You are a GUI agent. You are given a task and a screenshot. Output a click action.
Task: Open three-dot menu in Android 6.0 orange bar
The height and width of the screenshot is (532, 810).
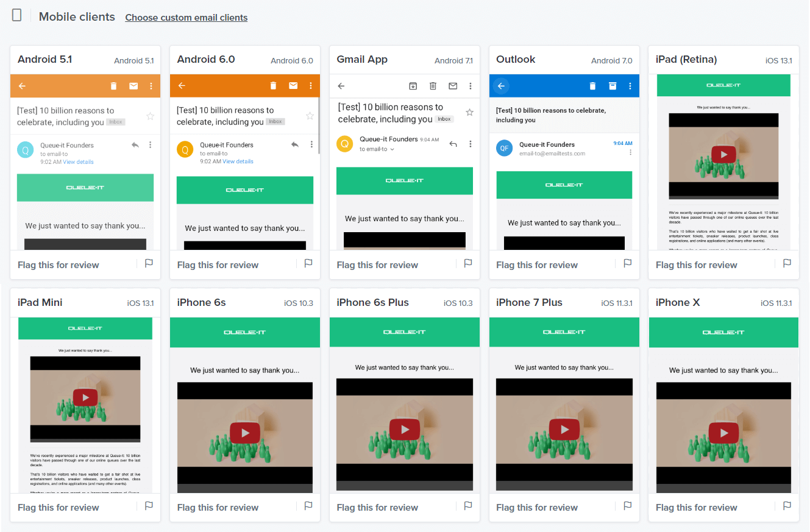[x=311, y=86]
